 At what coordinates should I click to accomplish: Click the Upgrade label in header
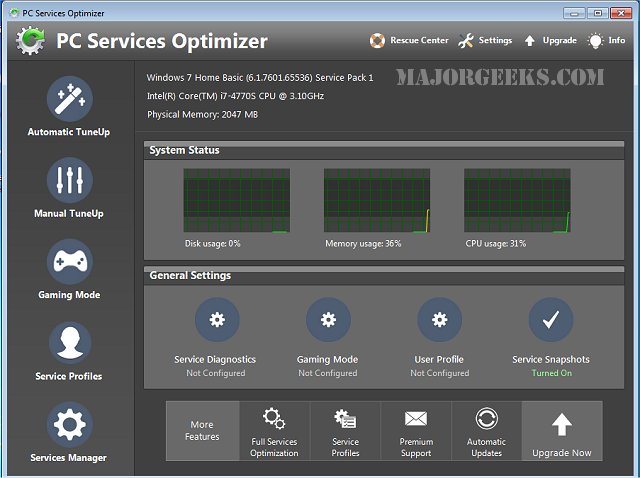coord(560,40)
